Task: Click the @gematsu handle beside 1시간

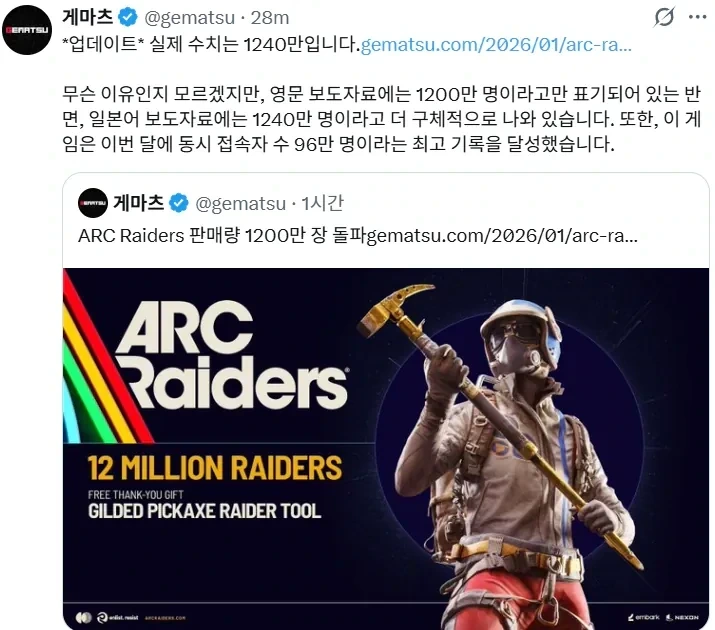Action: pyautogui.click(x=240, y=203)
